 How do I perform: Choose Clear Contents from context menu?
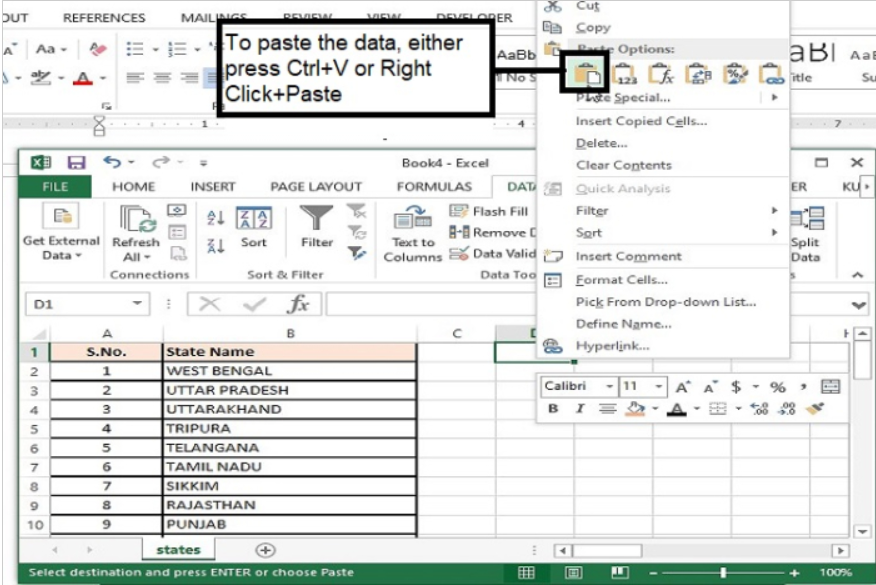(623, 165)
